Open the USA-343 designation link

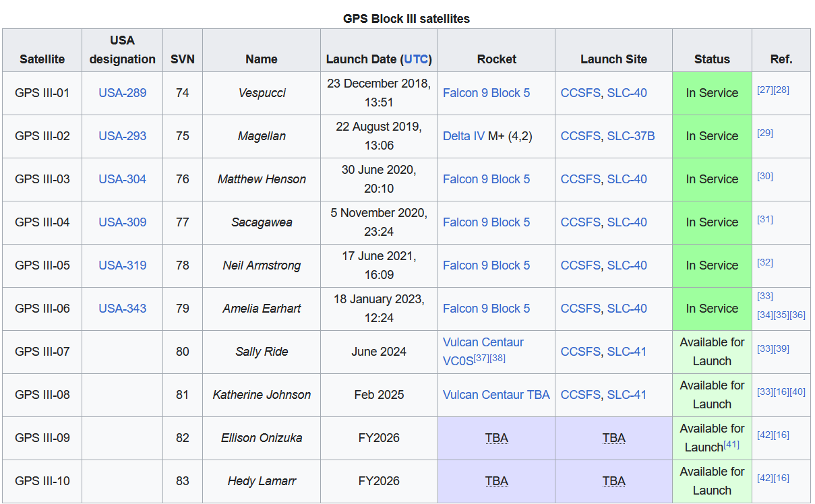coord(122,309)
